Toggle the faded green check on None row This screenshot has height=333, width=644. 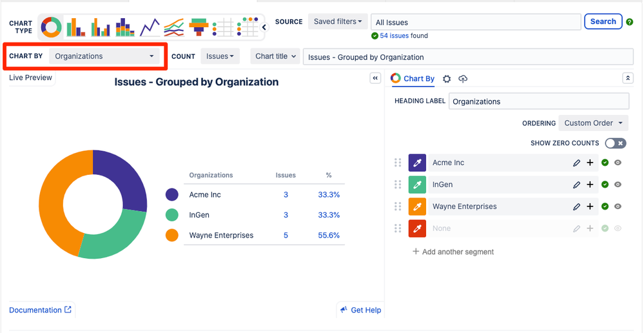(605, 228)
